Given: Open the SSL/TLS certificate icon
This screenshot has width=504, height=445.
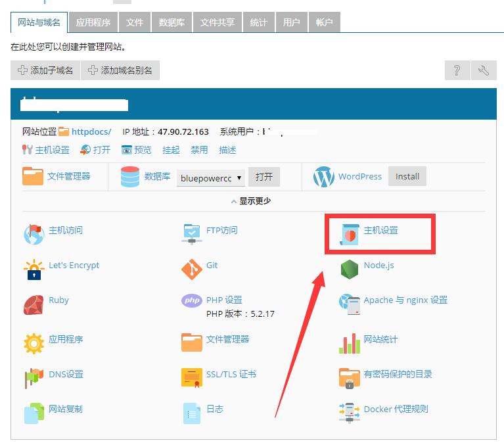Looking at the screenshot, I should pos(192,377).
